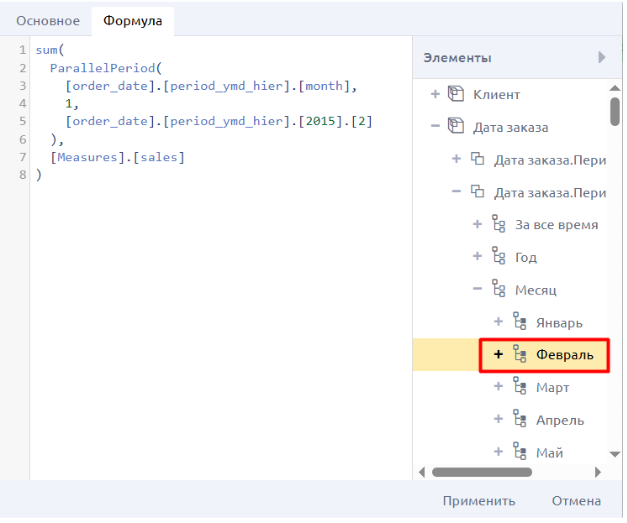This screenshot has width=627, height=523.
Task: Click the За все время level icon
Action: pos(498,224)
